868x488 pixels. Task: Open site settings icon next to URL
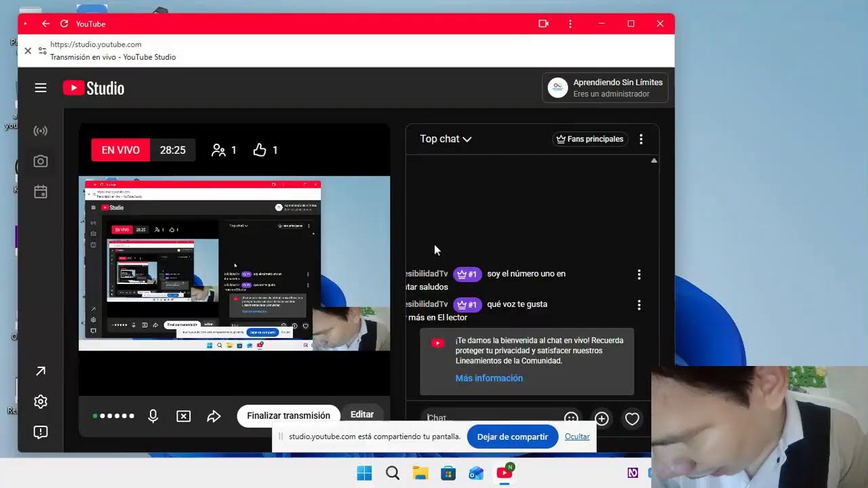(43, 51)
